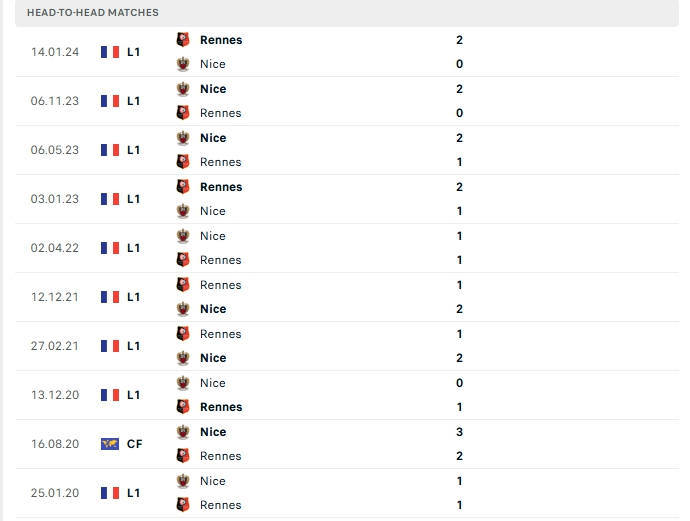Click France flag beside 25.01.20 match
Image resolution: width=690 pixels, height=521 pixels.
[110, 493]
